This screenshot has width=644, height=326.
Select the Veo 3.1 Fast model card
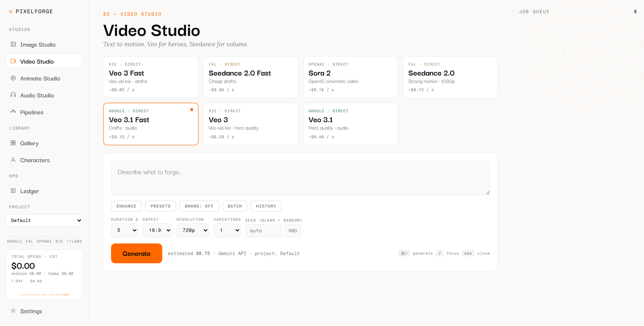click(x=151, y=124)
